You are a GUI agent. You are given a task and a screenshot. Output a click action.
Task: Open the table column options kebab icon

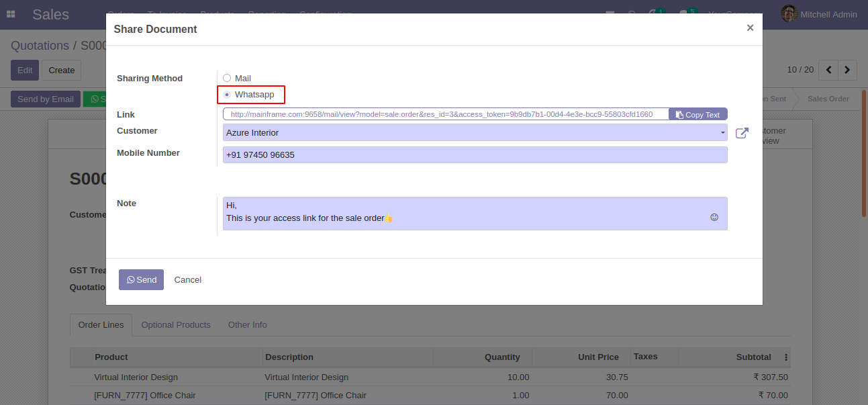tap(786, 357)
